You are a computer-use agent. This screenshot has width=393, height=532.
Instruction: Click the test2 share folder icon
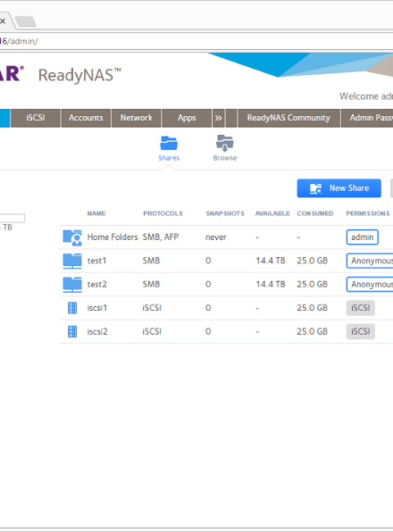coord(72,284)
